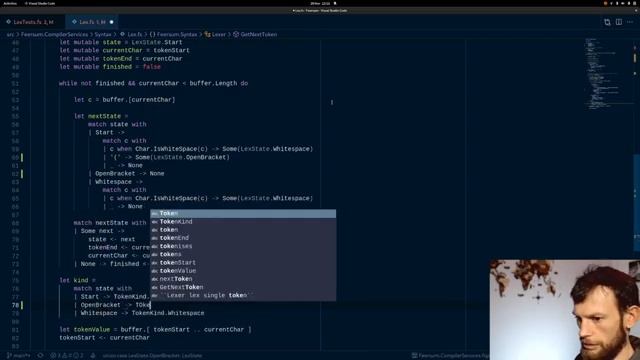The height and width of the screenshot is (360, 640).
Task: Place cursor on 'while not finished' line
Action: [153, 83]
